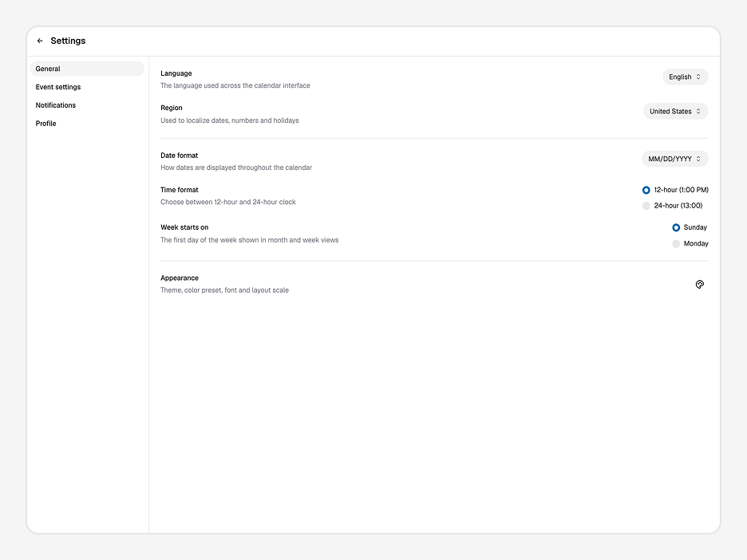The width and height of the screenshot is (747, 560).
Task: Click the Settings page title
Action: (68, 41)
